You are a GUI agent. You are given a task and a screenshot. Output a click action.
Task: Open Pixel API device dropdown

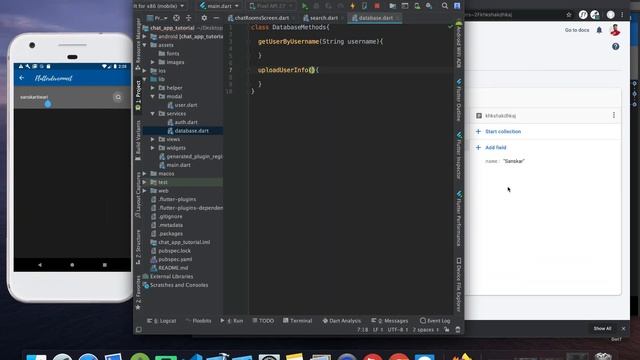(x=271, y=6)
